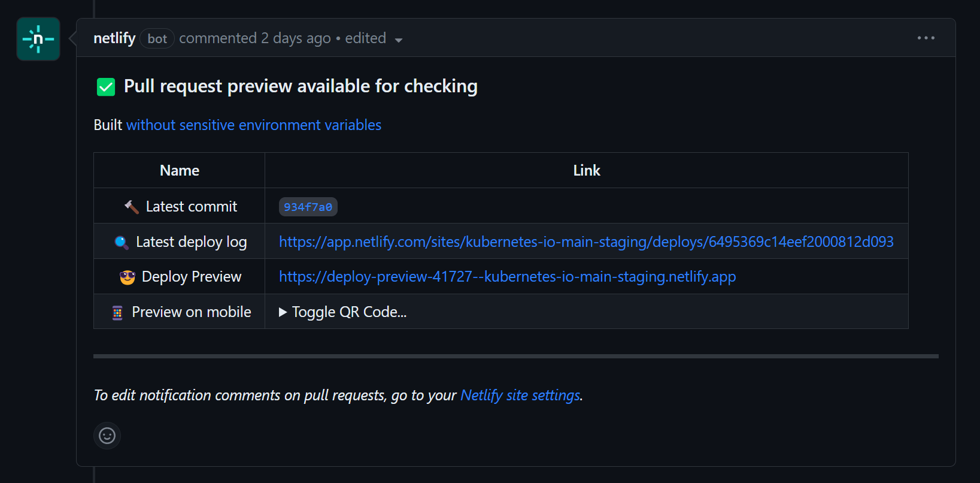The image size is (980, 483).
Task: Open the three-dot comment options menu
Action: (x=926, y=38)
